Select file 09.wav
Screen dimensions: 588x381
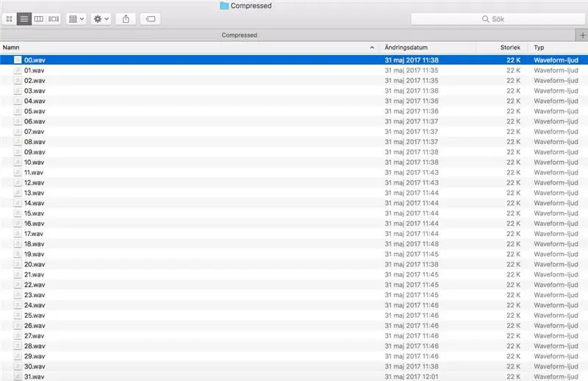click(x=294, y=152)
